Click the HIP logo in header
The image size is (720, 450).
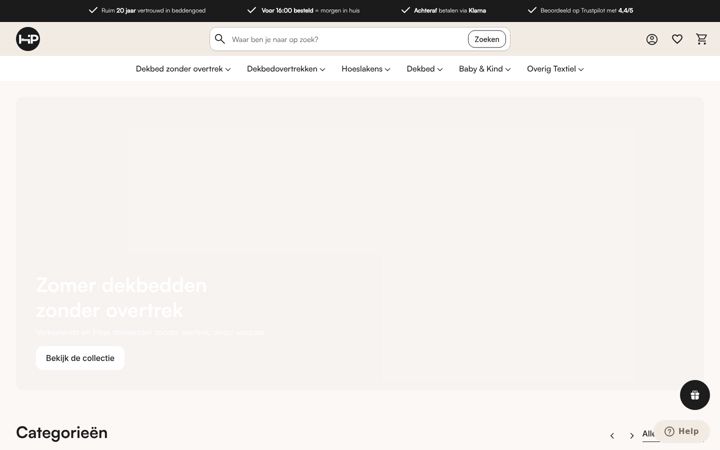(28, 39)
